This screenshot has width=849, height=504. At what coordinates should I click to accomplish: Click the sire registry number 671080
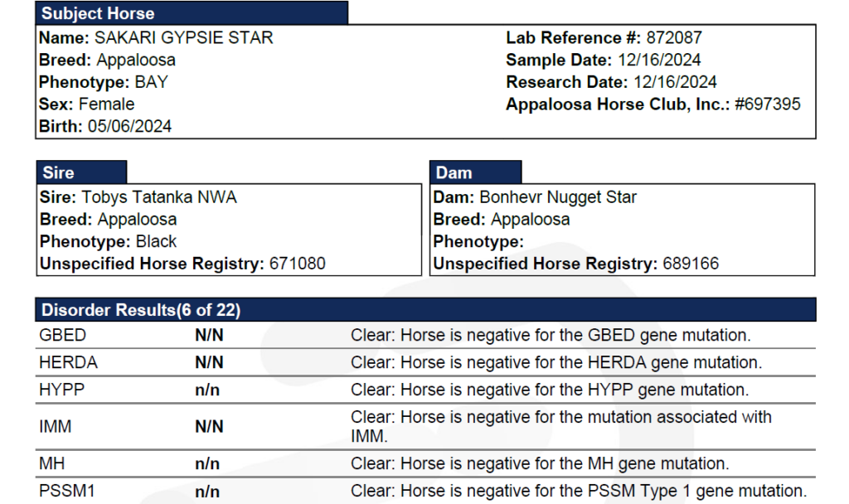pos(297,264)
